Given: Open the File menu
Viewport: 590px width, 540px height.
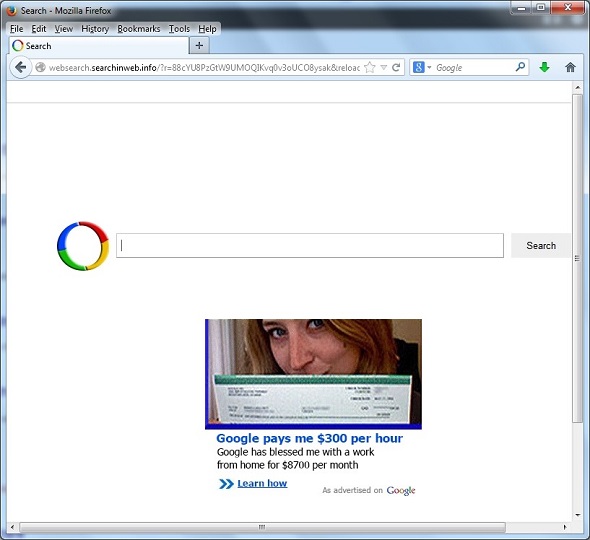Looking at the screenshot, I should tap(17, 29).
